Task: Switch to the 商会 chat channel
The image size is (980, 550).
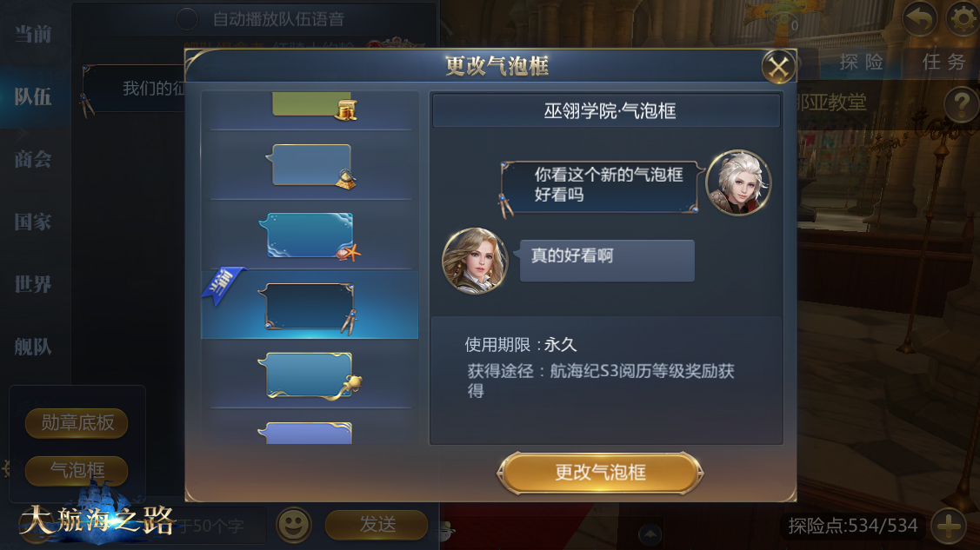Action: (x=33, y=159)
